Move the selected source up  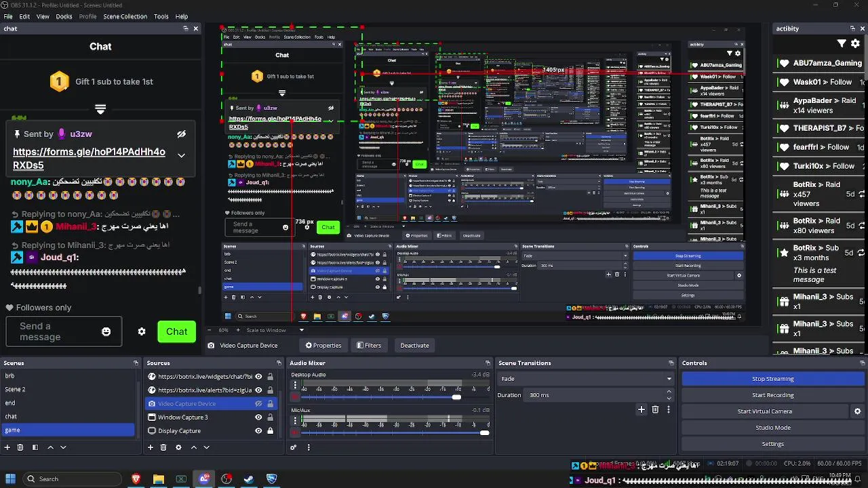point(193,447)
